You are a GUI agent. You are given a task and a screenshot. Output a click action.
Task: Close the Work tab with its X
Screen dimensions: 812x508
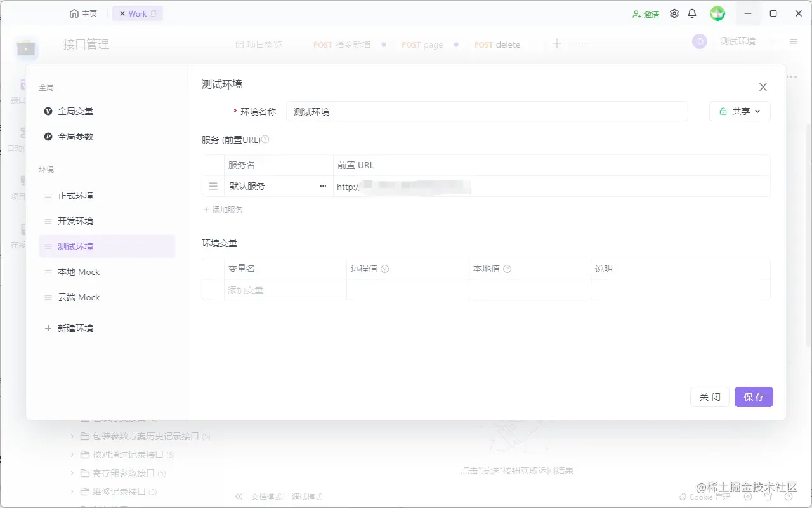[122, 13]
